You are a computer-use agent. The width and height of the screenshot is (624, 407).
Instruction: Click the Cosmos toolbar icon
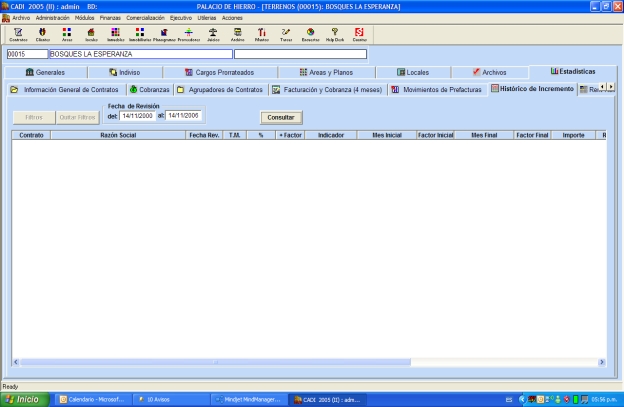click(358, 33)
